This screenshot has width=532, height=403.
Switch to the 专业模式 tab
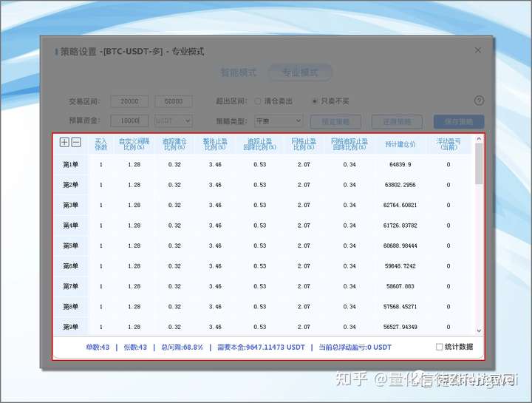point(300,72)
